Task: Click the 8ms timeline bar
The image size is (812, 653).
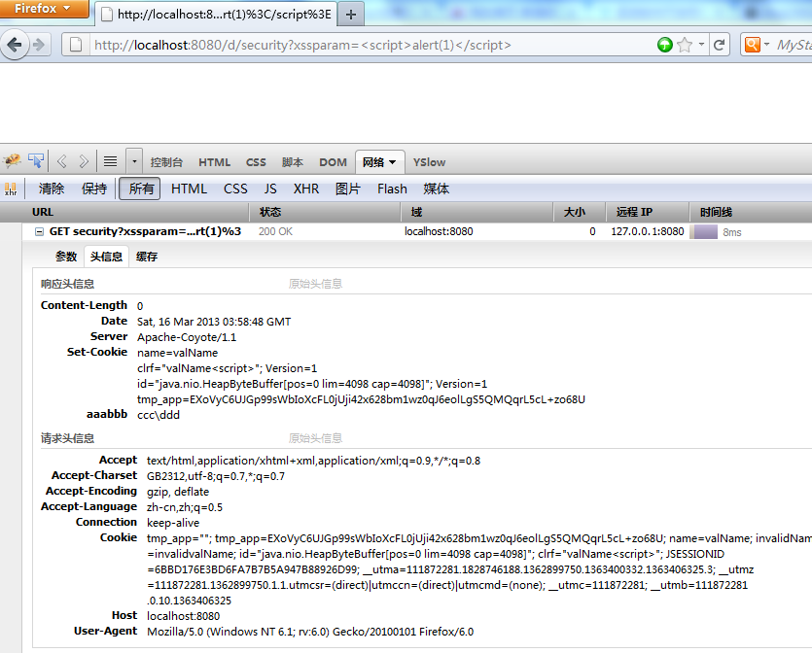Action: [705, 232]
